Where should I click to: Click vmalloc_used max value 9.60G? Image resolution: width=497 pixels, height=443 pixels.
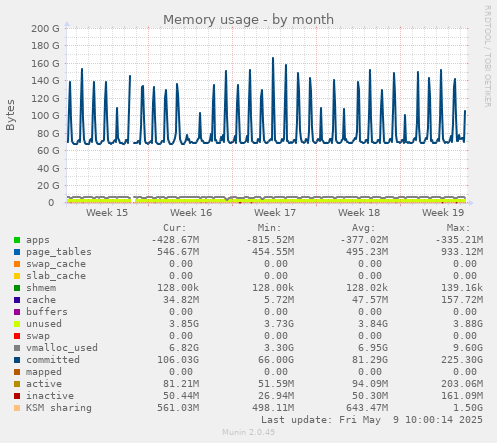pos(468,348)
